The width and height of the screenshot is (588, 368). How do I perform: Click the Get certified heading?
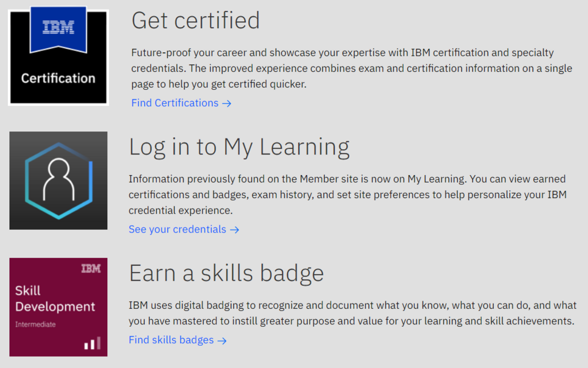196,21
